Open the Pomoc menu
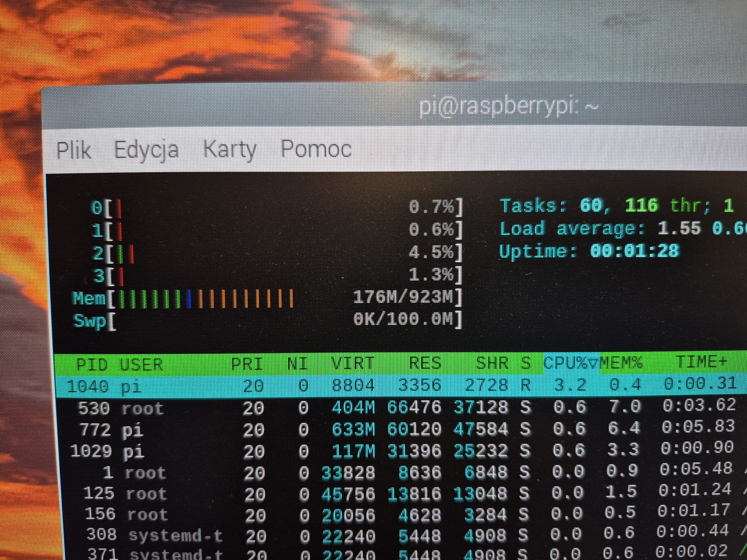Image resolution: width=747 pixels, height=560 pixels. point(316,149)
